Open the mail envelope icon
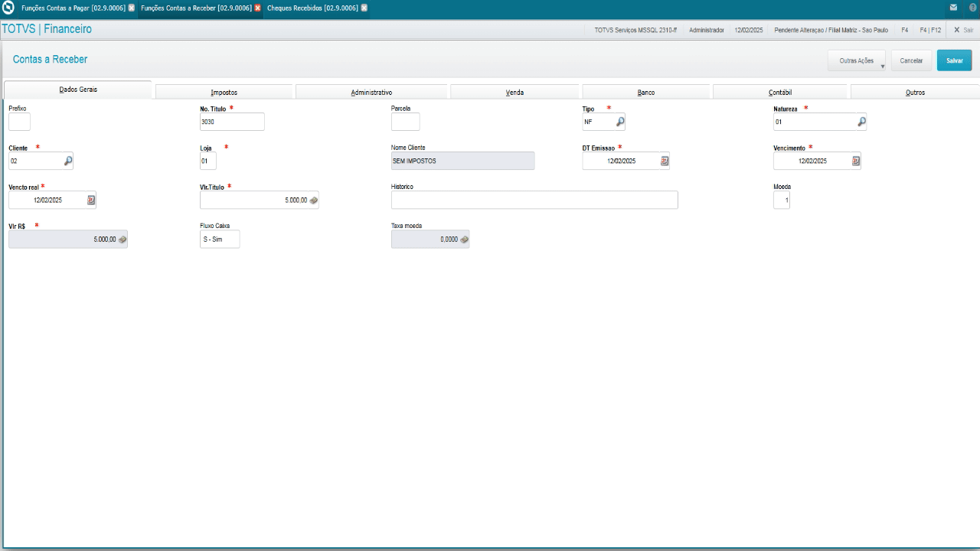 [x=953, y=8]
